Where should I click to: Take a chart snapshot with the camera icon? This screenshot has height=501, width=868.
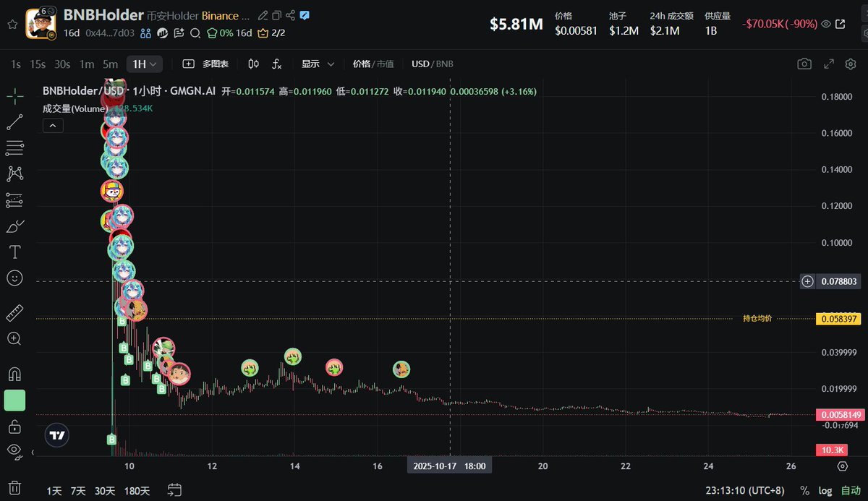point(804,64)
